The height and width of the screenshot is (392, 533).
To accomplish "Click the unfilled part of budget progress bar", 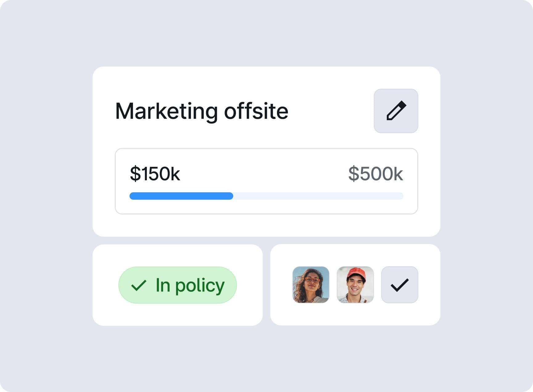I will 318,196.
